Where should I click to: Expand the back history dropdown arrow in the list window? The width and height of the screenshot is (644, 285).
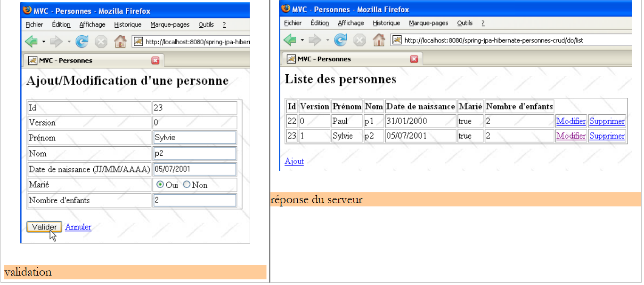[x=302, y=40]
